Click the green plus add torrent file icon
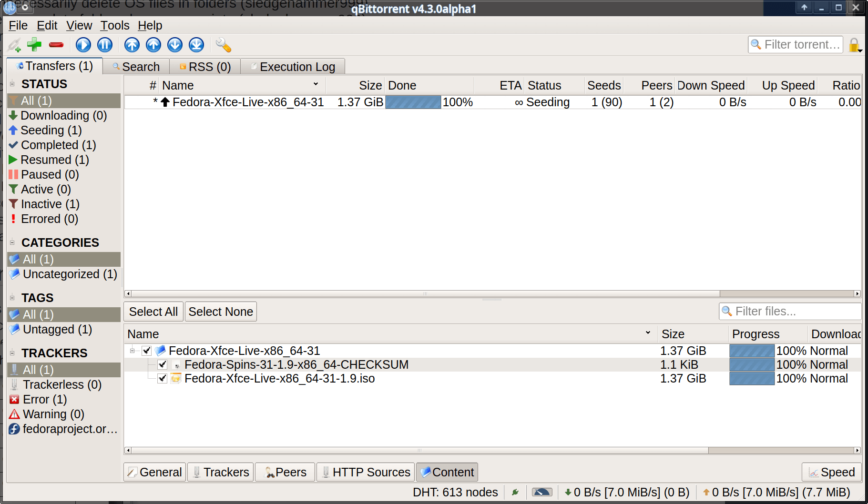The width and height of the screenshot is (868, 504). (34, 44)
